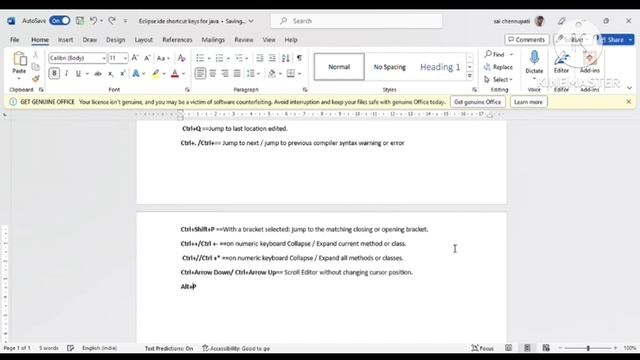The height and width of the screenshot is (360, 640).
Task: Justify the text
Action: tap(237, 73)
